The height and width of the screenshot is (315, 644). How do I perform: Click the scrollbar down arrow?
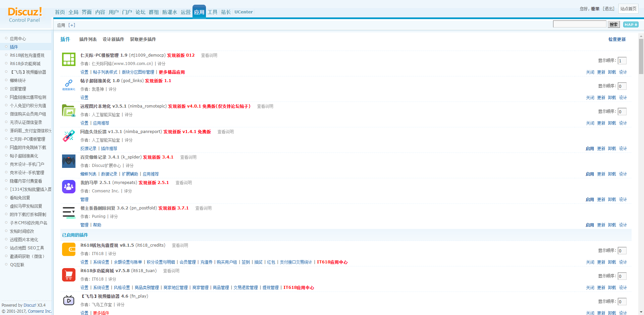click(x=641, y=312)
